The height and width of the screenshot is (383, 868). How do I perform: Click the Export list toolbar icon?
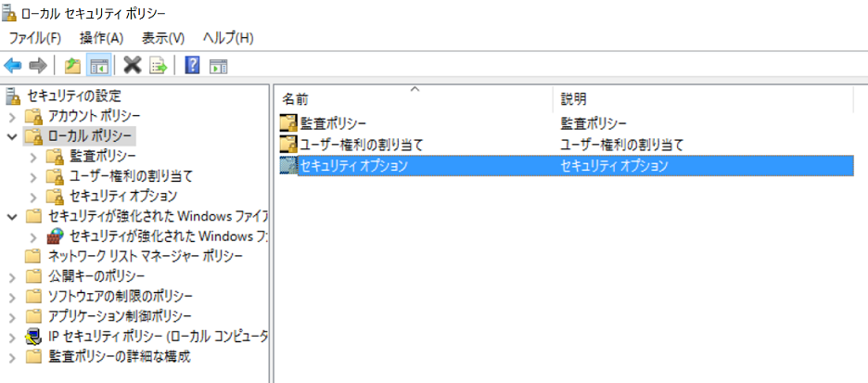[x=159, y=66]
